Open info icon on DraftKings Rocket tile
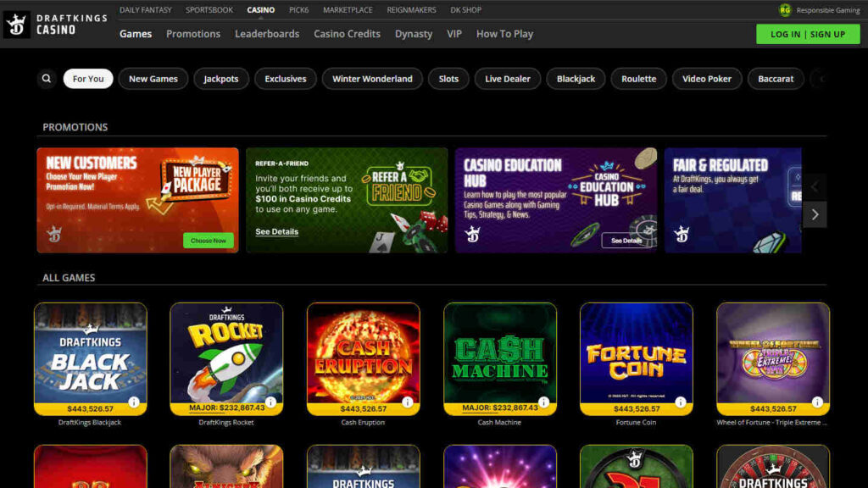The width and height of the screenshot is (868, 488). click(270, 402)
